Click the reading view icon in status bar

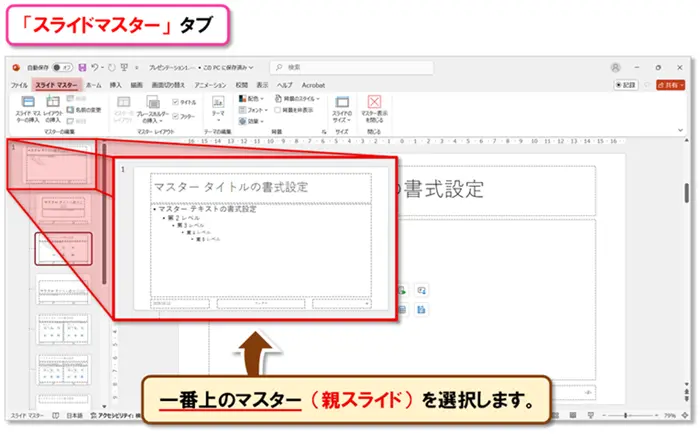tap(573, 415)
